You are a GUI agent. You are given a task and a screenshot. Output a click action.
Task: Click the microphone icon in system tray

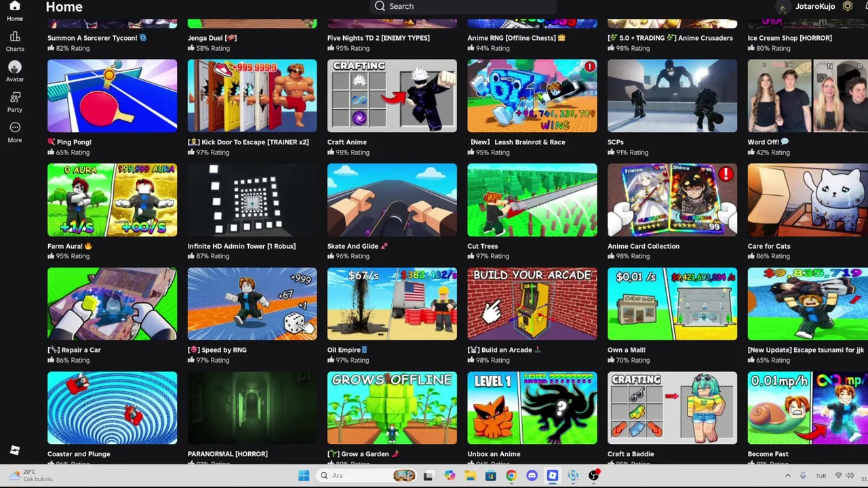pos(803,476)
